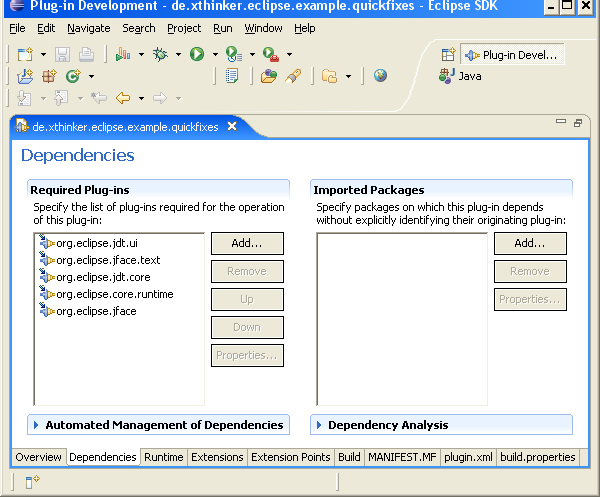Switch to the Overview tab

(x=38, y=457)
